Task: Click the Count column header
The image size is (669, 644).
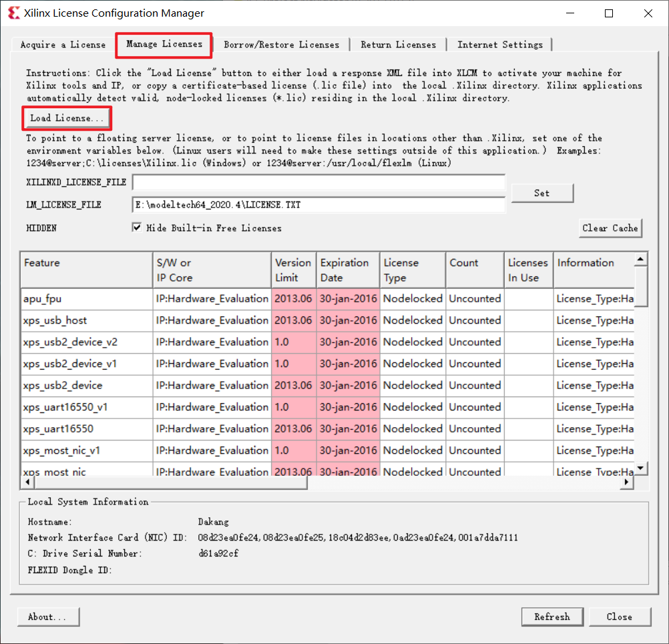Action: (475, 270)
